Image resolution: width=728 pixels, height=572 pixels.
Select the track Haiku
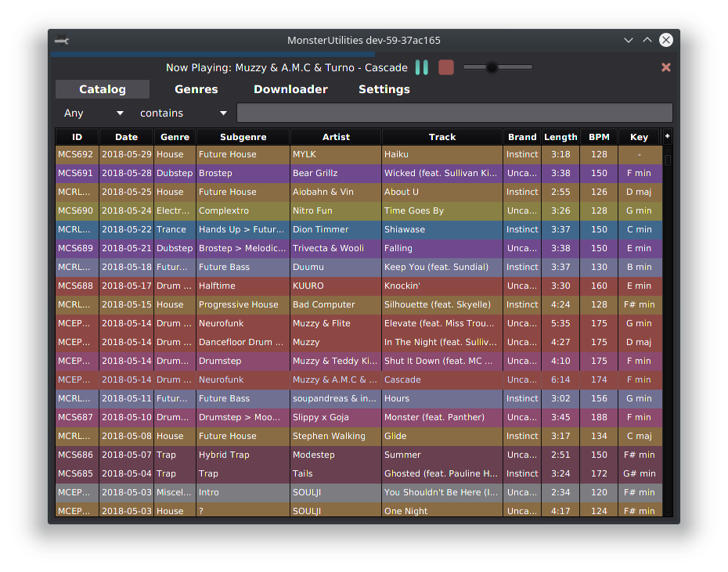click(x=442, y=154)
